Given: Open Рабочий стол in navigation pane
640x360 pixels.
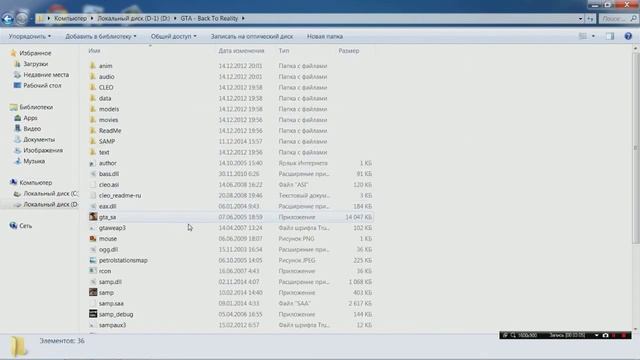Looking at the screenshot, I should coord(42,85).
